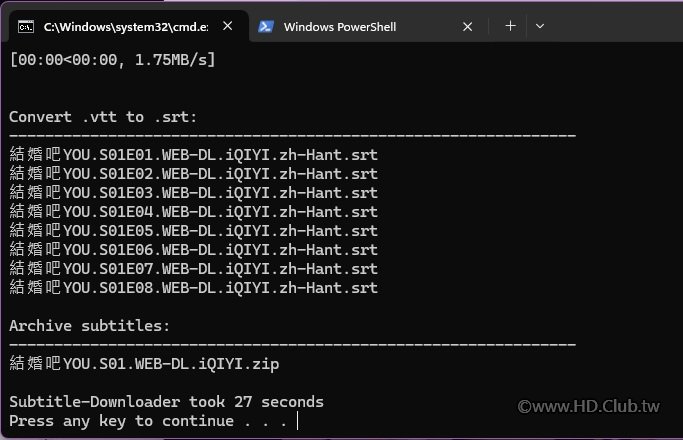The image size is (683, 440).
Task: Click the PowerShell icon in second tab
Action: (x=267, y=27)
